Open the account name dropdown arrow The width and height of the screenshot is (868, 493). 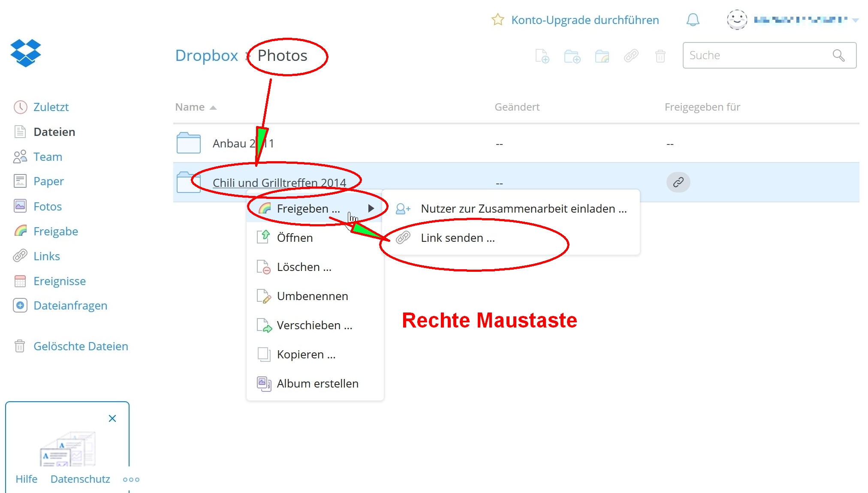click(855, 20)
